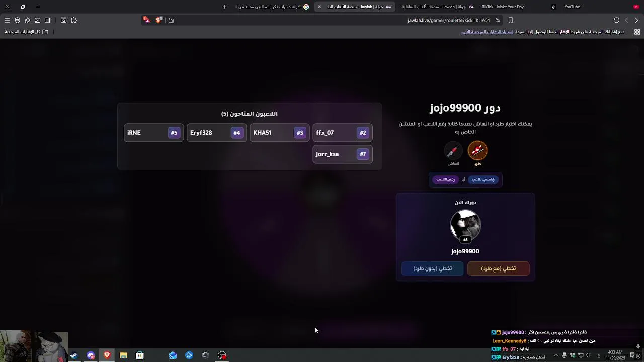Bookmark this page with the bookmark icon
Image resolution: width=644 pixels, height=362 pixels.
tap(511, 20)
